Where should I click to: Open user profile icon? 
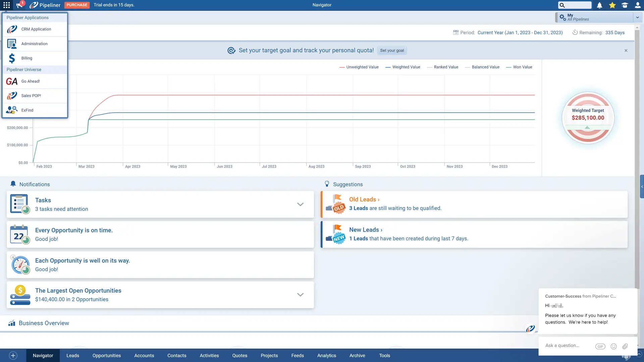point(638,5)
